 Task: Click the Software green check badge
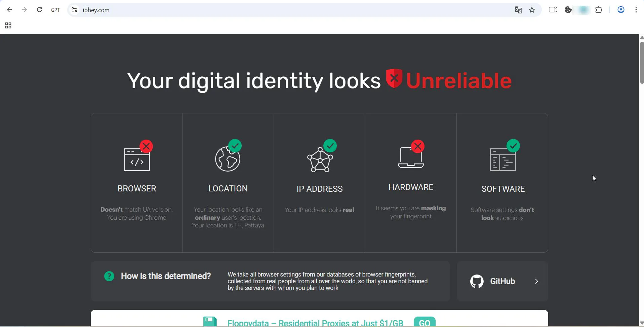coord(514,146)
